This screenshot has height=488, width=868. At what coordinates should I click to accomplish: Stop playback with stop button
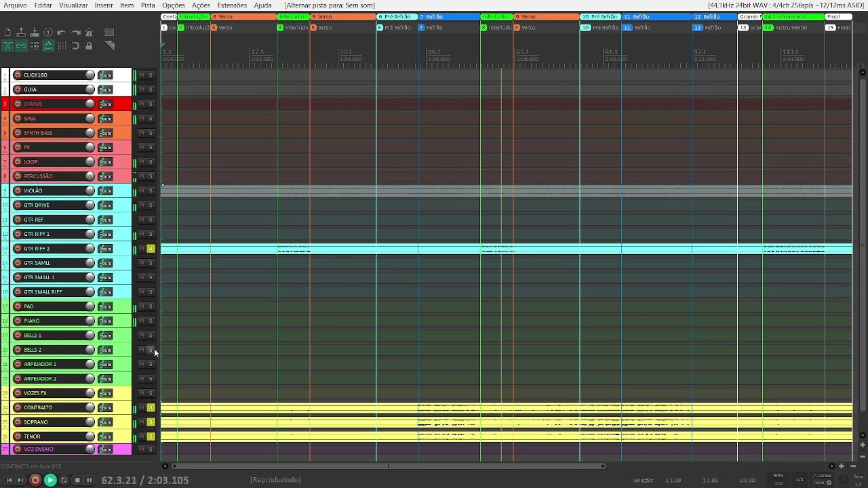tap(77, 480)
